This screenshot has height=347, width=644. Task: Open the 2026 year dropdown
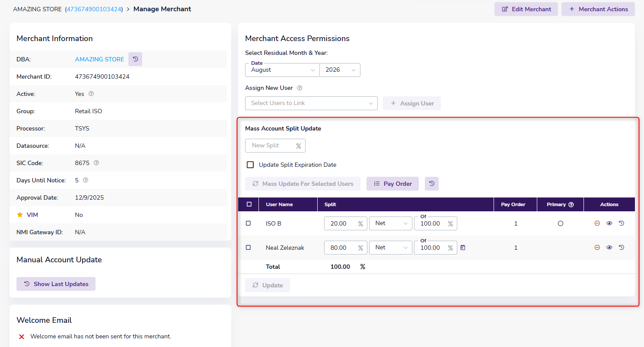[x=340, y=70]
